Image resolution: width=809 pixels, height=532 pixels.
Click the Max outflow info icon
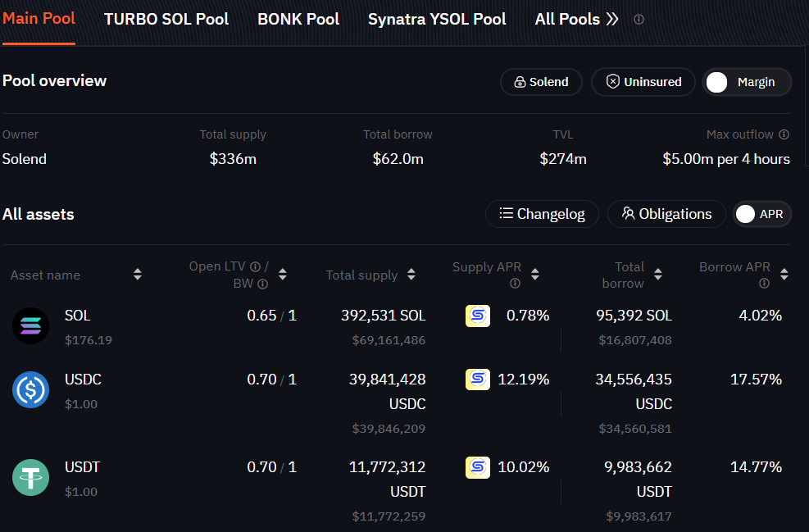[784, 134]
